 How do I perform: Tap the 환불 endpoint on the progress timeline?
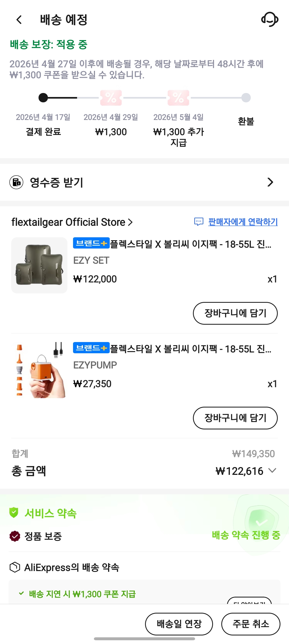[246, 98]
